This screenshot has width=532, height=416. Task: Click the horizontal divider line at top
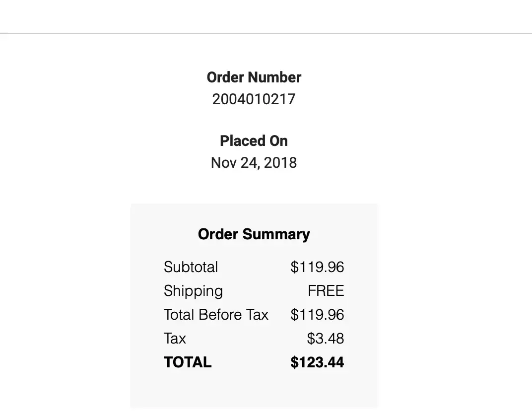pos(266,33)
